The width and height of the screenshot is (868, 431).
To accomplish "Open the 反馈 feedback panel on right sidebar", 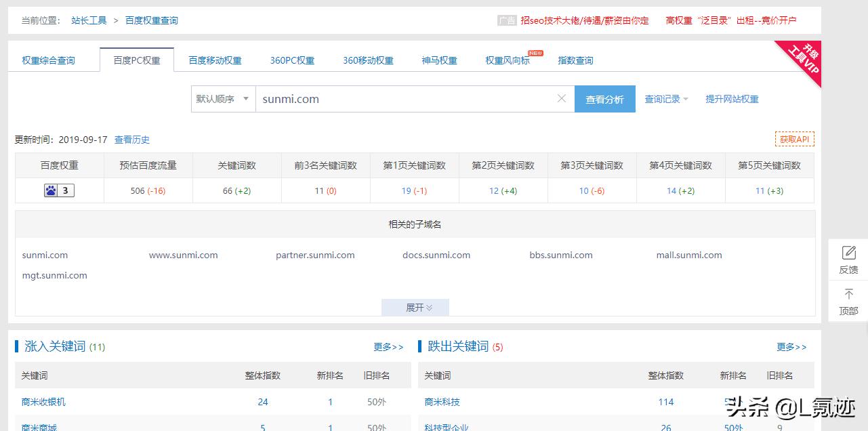I will coord(848,259).
